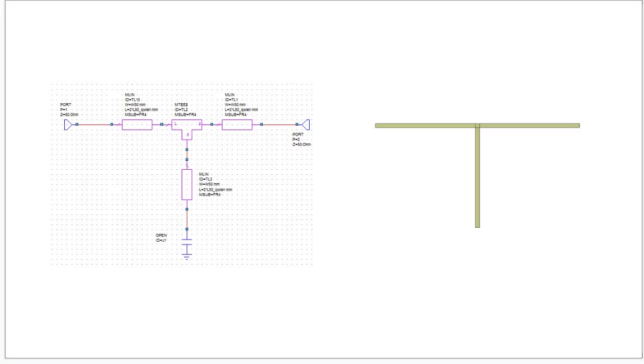Select the wire between TL3 and OPEN J1
Screen dimensions: 644x364
point(187,219)
